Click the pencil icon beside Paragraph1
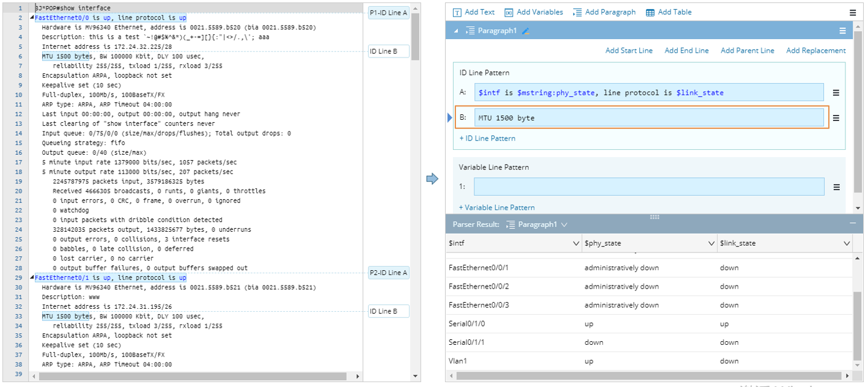The image size is (868, 387). click(x=526, y=31)
